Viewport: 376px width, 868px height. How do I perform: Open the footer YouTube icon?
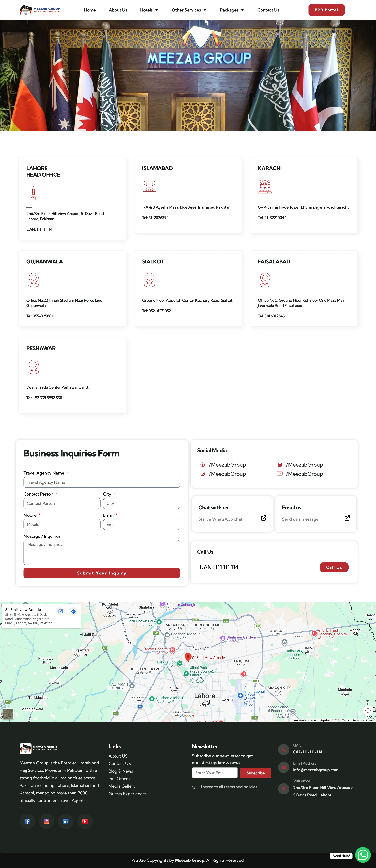point(85,821)
